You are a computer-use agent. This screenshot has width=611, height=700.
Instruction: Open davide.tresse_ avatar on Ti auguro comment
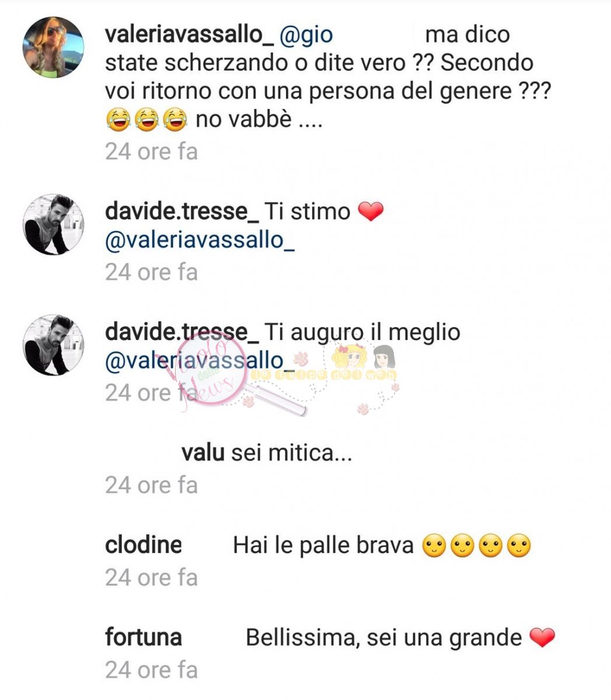tap(53, 345)
